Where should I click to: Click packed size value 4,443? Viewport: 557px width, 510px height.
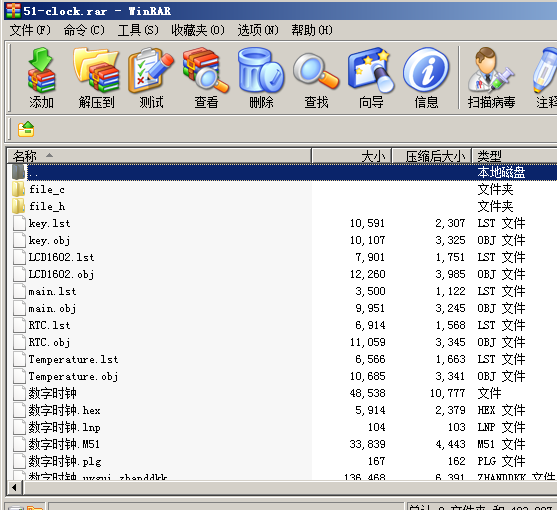(450, 444)
